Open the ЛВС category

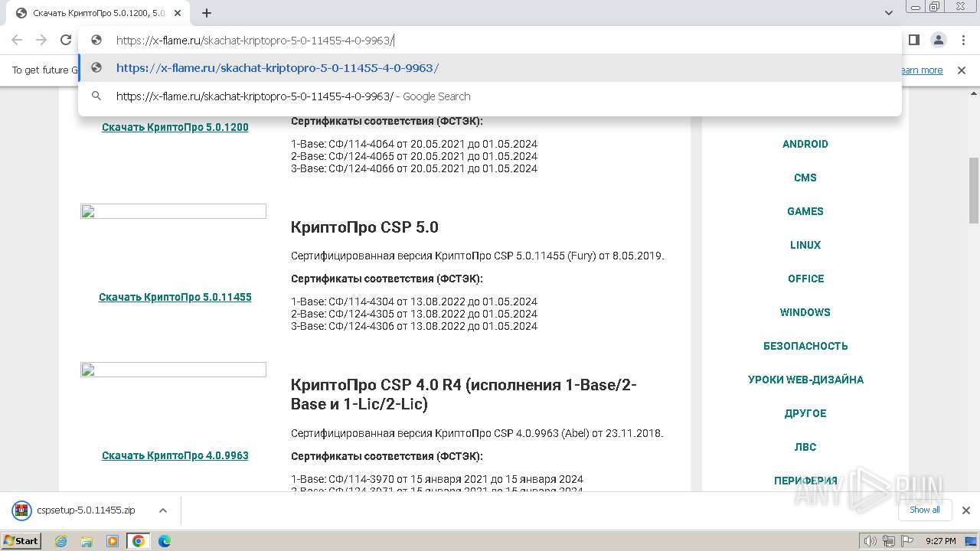coord(805,447)
